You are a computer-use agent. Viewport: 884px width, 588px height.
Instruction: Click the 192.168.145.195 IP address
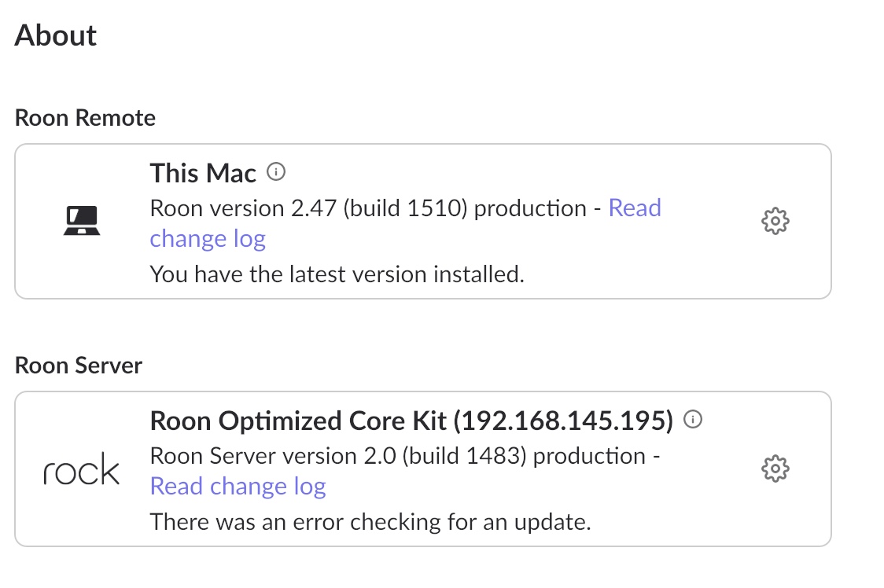[x=564, y=421]
